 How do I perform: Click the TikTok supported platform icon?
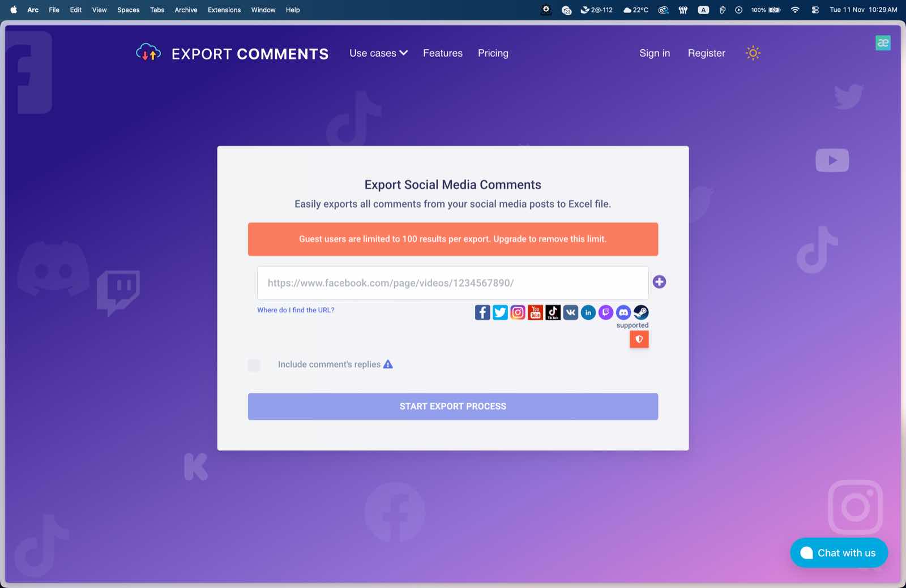tap(553, 312)
